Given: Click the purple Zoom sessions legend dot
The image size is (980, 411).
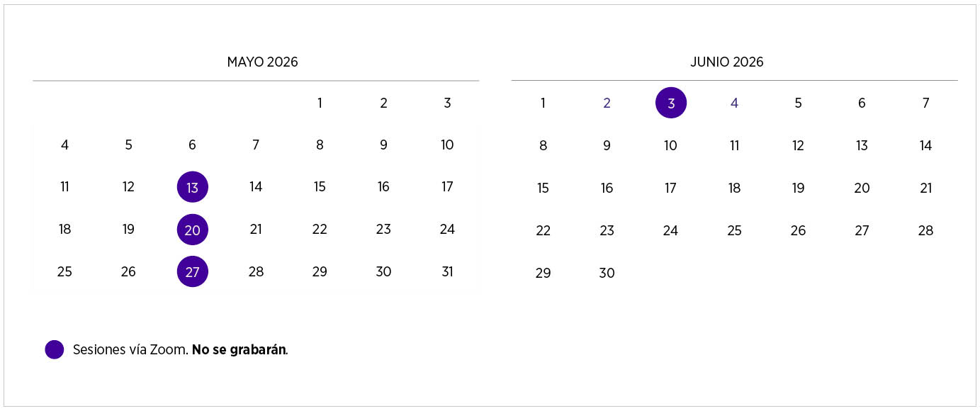Looking at the screenshot, I should pyautogui.click(x=55, y=349).
